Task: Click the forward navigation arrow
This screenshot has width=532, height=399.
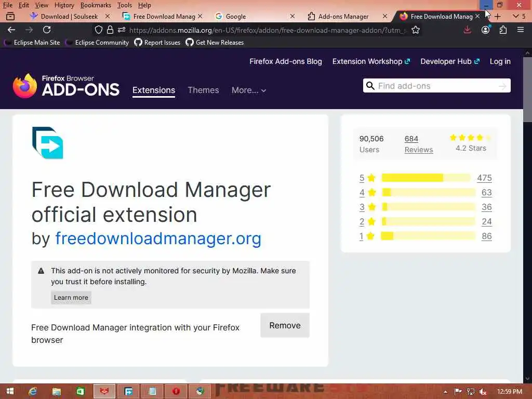Action: tap(29, 30)
